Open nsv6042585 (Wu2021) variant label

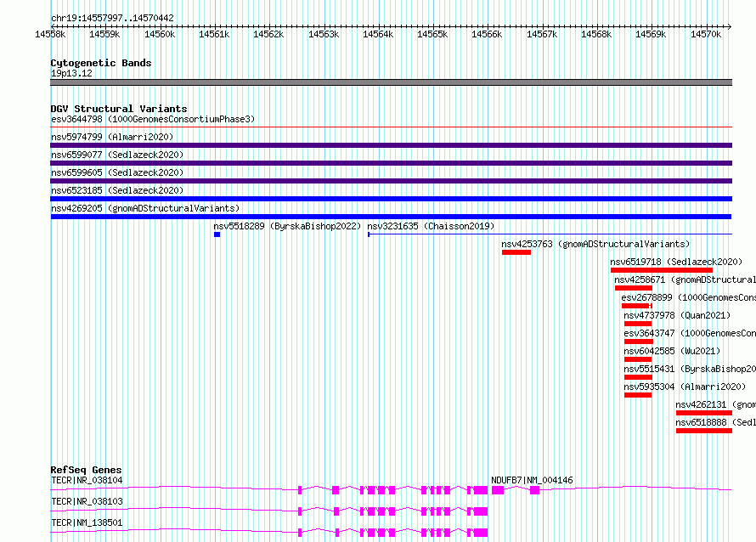pos(672,351)
